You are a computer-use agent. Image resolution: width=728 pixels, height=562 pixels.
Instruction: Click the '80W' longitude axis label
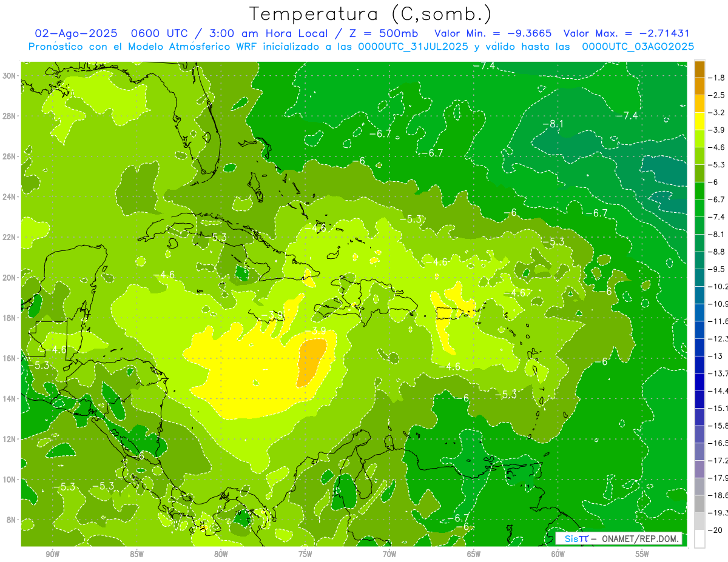(x=221, y=554)
